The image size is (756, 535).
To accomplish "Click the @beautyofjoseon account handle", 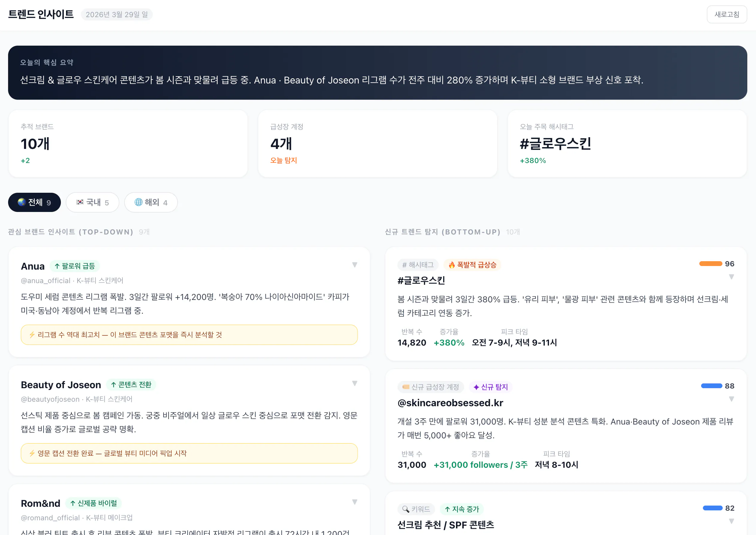I will (x=50, y=399).
